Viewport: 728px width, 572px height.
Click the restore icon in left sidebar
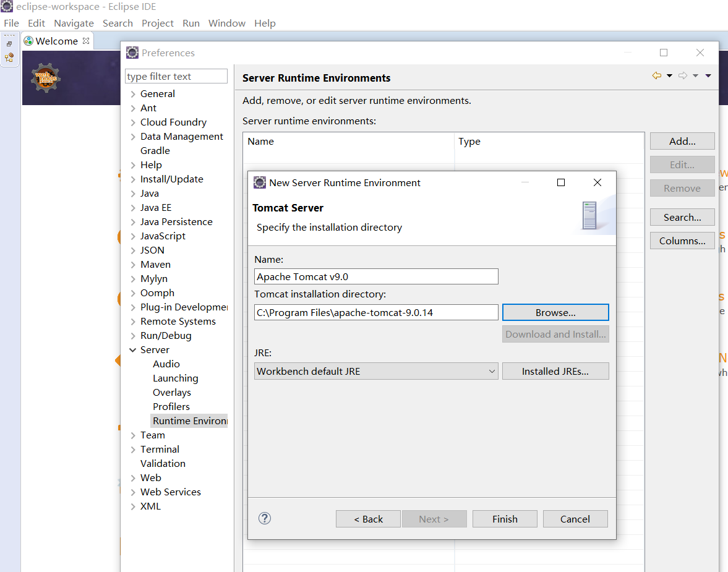[x=9, y=44]
